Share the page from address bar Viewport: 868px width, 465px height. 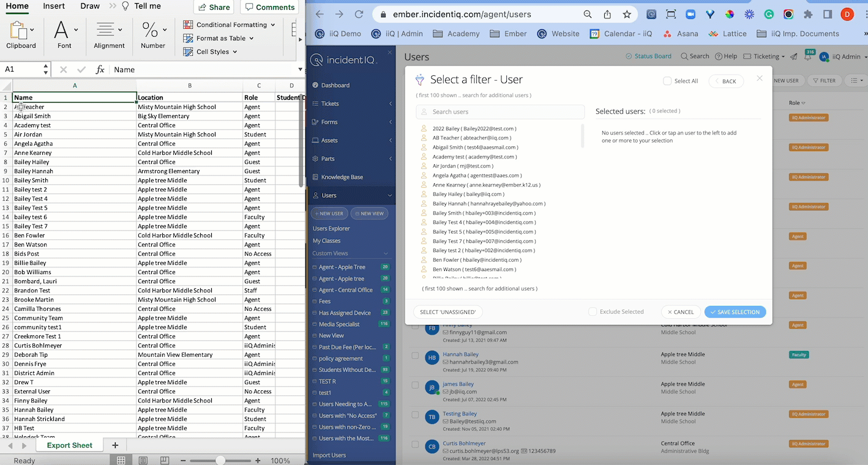[x=607, y=14]
